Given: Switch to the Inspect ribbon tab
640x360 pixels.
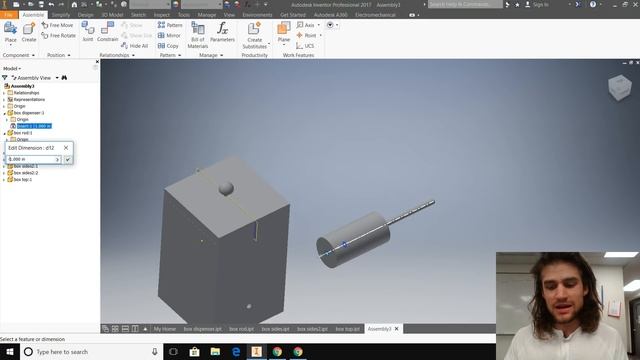Looking at the screenshot, I should [162, 15].
